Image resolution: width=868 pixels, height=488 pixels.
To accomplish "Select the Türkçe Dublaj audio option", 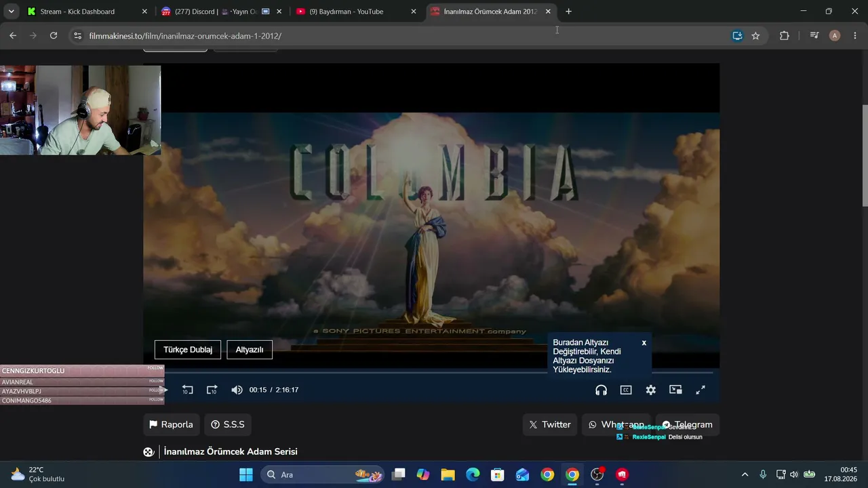I will pyautogui.click(x=188, y=350).
